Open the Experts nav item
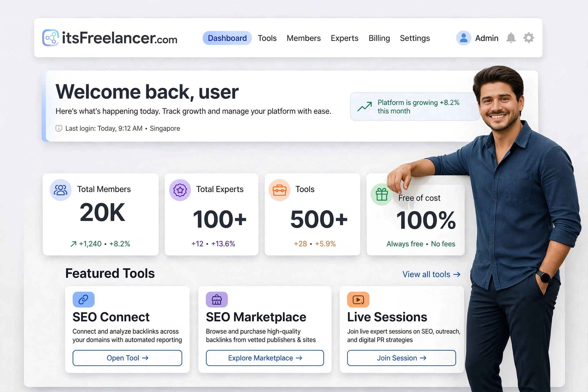The width and height of the screenshot is (588, 392). pos(345,38)
